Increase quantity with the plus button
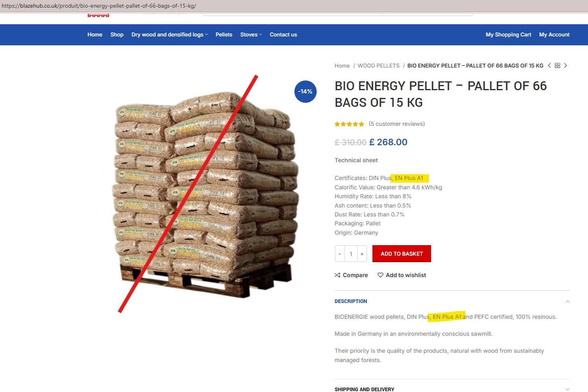 362,254
